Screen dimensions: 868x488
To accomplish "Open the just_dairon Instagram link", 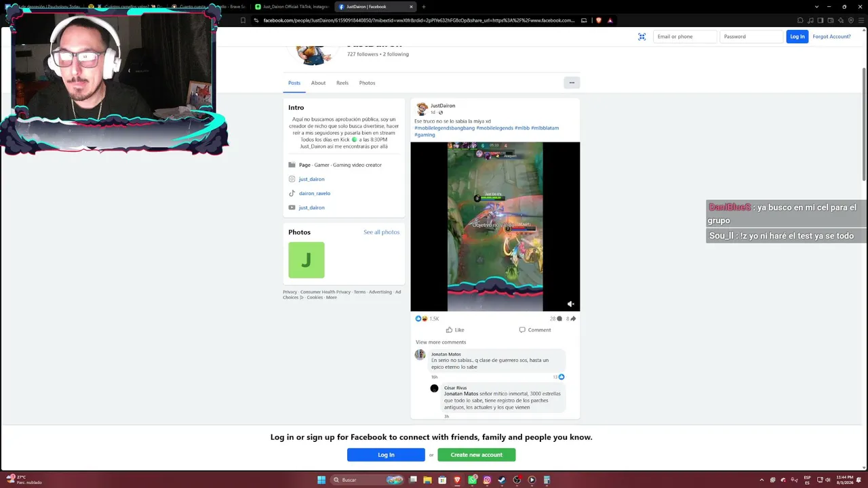I will click(x=311, y=179).
